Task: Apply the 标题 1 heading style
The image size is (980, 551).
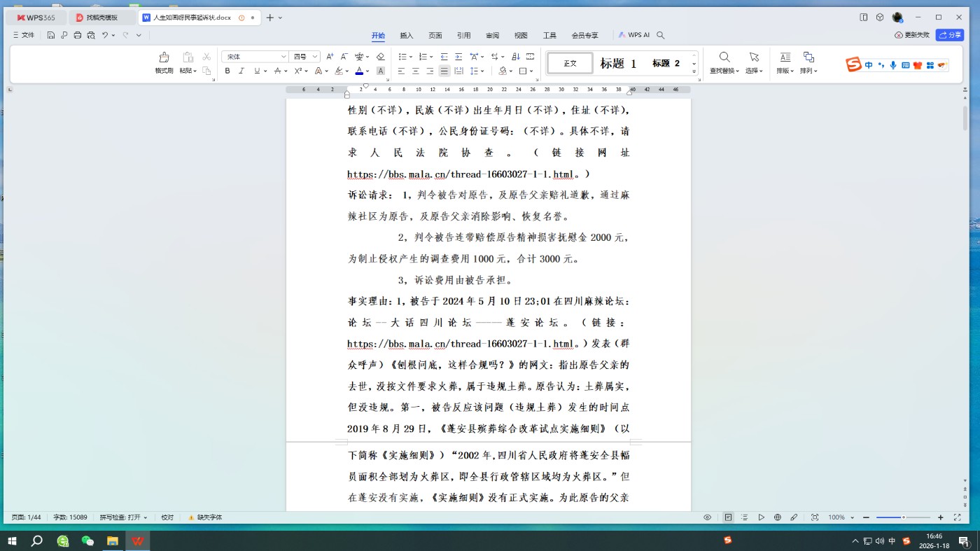Action: [618, 64]
